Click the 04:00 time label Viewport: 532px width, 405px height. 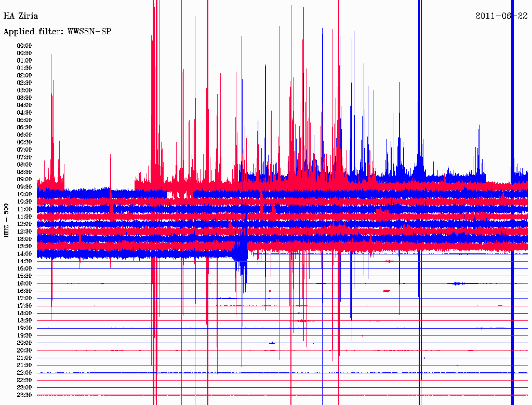tap(24, 105)
